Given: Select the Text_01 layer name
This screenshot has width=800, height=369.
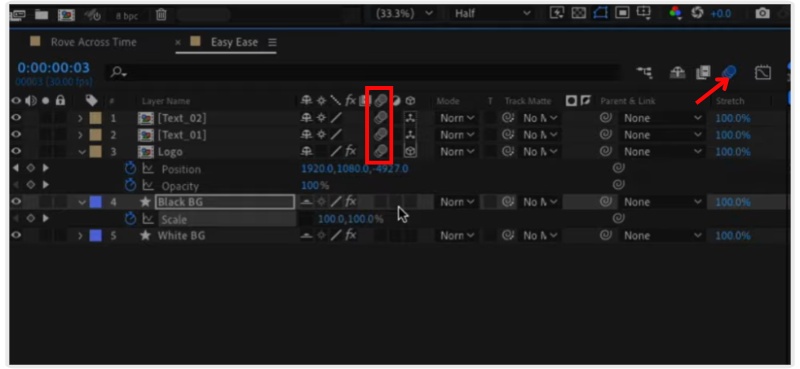Looking at the screenshot, I should tap(182, 135).
